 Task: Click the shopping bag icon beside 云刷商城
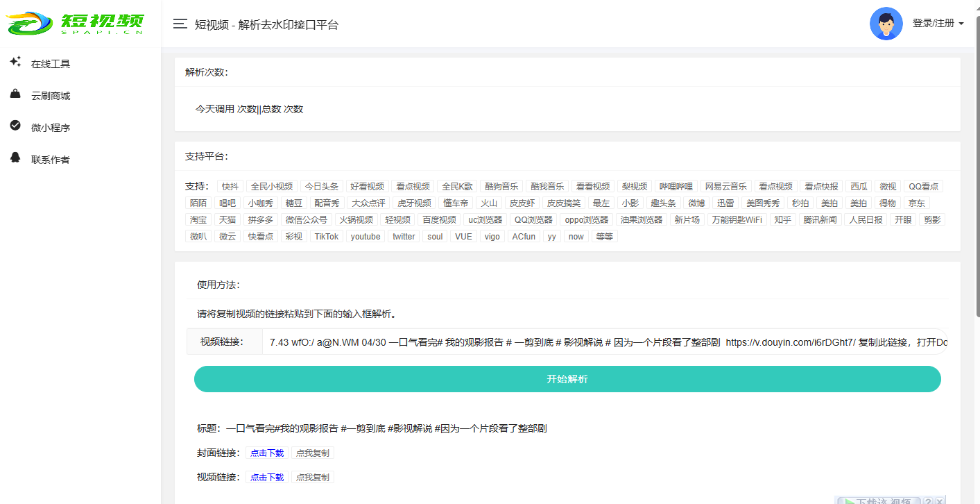pyautogui.click(x=15, y=94)
